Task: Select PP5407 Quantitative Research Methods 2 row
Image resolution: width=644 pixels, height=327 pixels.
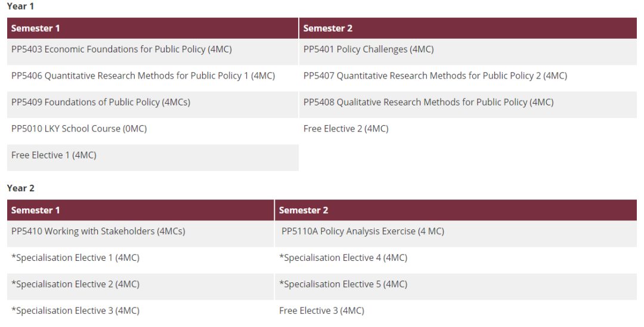Action: click(435, 76)
